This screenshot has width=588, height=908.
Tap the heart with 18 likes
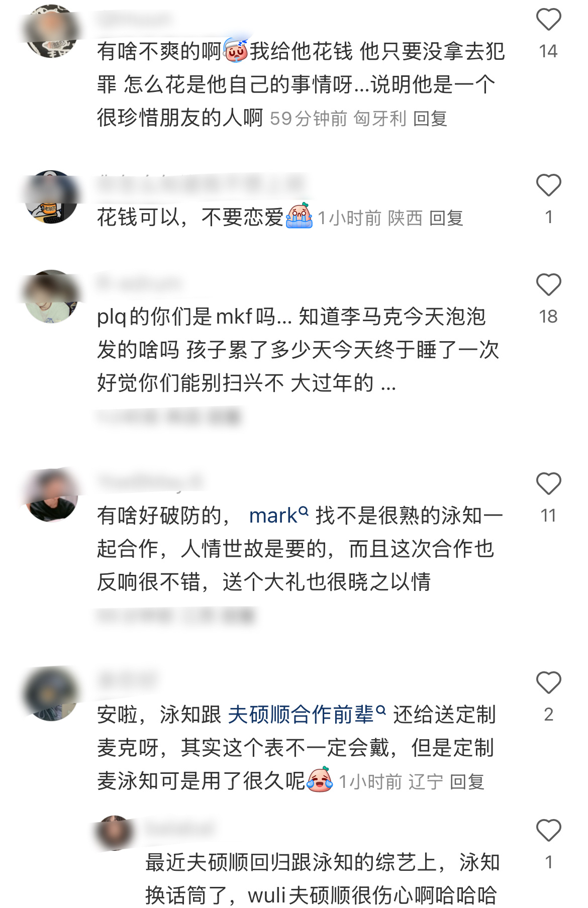coord(548,284)
